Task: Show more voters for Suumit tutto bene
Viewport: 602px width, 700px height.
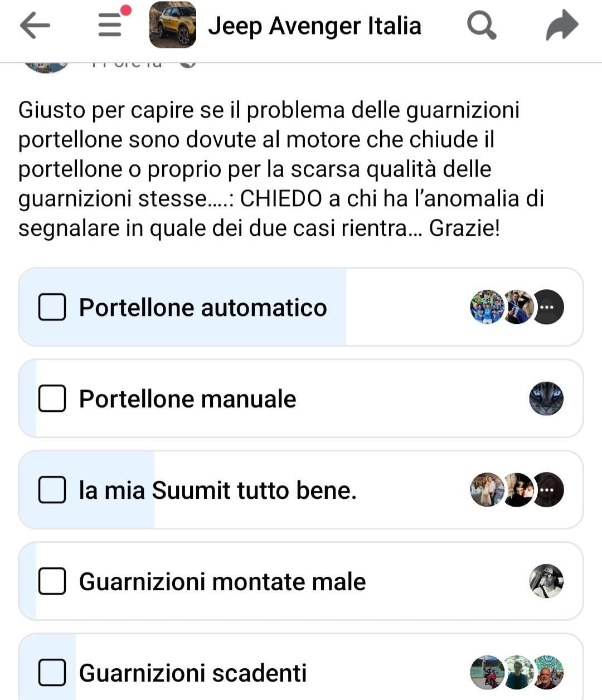Action: coord(547,490)
